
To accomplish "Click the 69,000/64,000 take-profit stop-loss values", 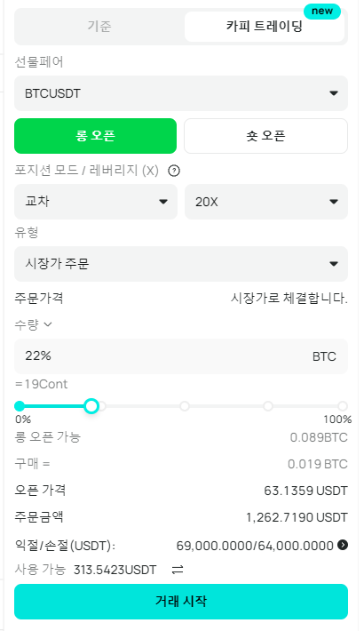I will (x=255, y=546).
